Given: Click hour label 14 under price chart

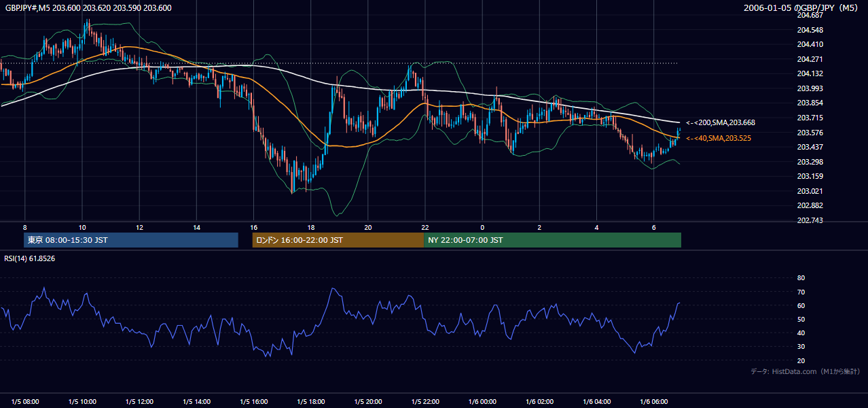Looking at the screenshot, I should [x=196, y=227].
